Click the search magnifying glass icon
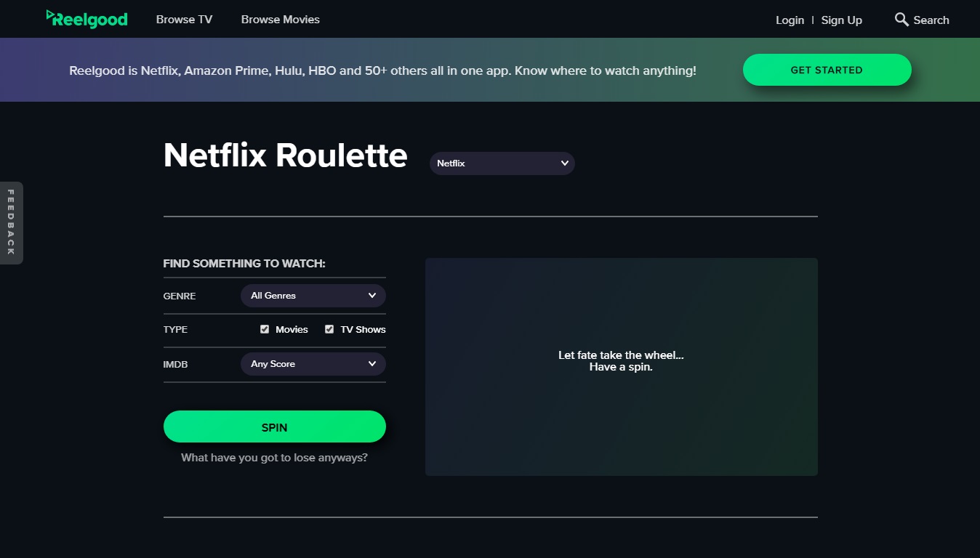The width and height of the screenshot is (980, 558). (901, 20)
